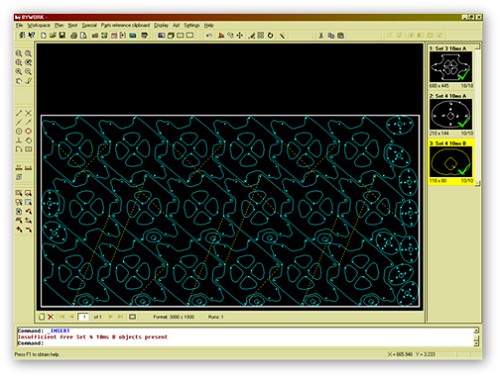Select the circle drawing tool in sidebar
The height and width of the screenshot is (377, 500).
click(19, 131)
